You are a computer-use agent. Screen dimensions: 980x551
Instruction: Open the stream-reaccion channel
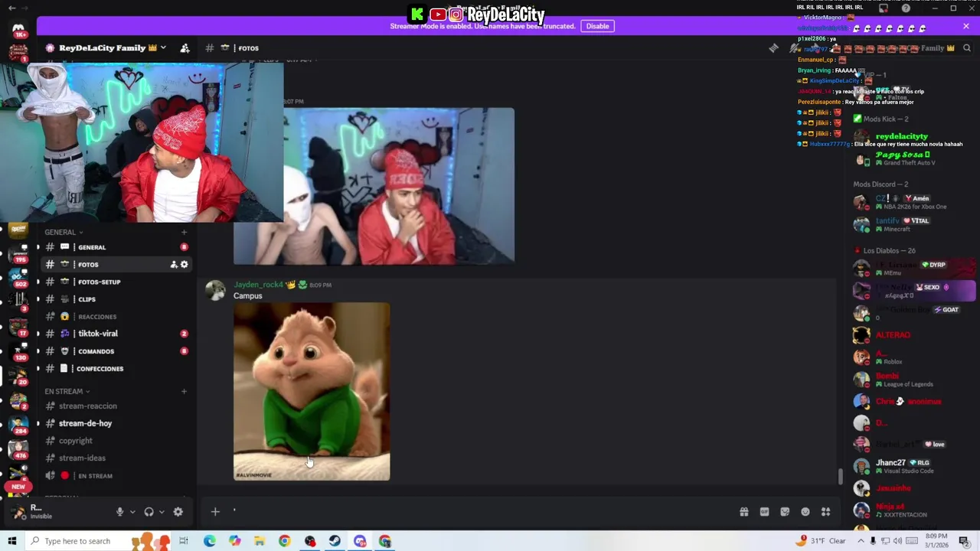point(115,406)
